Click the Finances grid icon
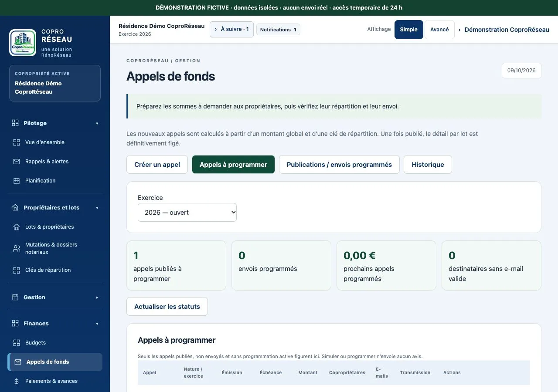 [x=15, y=323]
